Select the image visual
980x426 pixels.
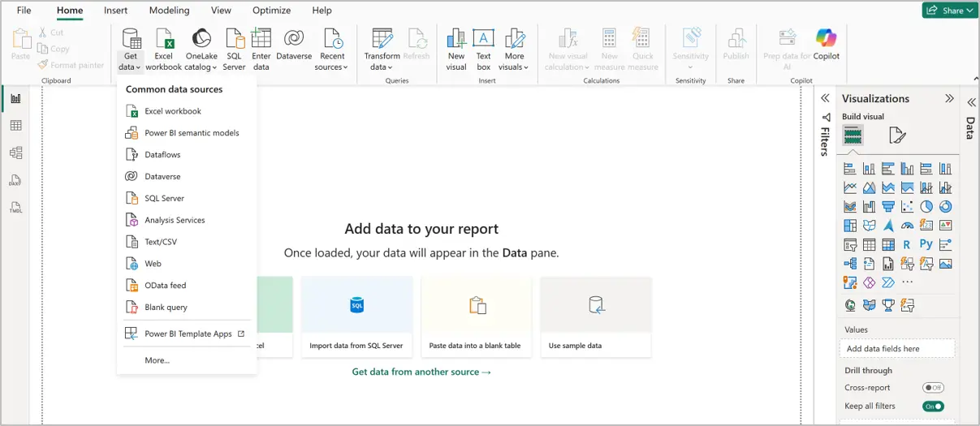(945, 264)
